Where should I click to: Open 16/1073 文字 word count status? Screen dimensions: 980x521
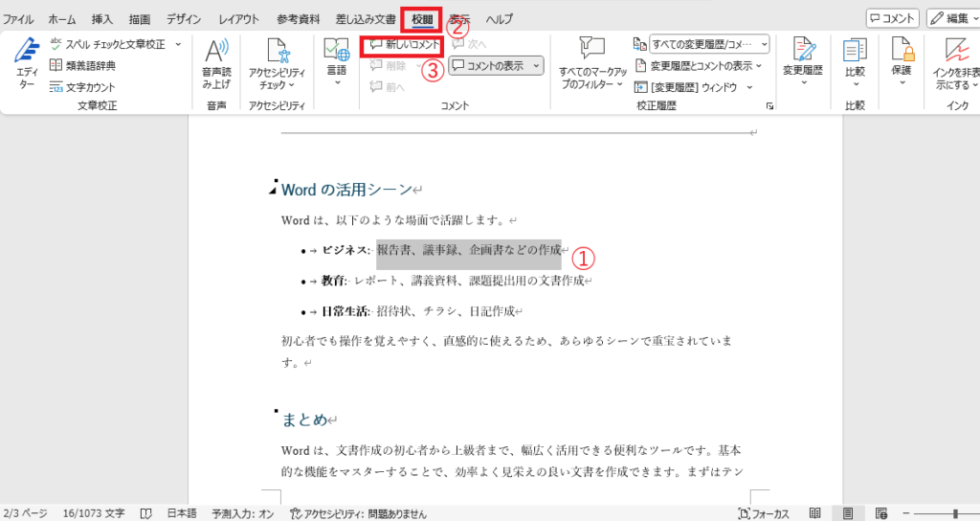93,513
